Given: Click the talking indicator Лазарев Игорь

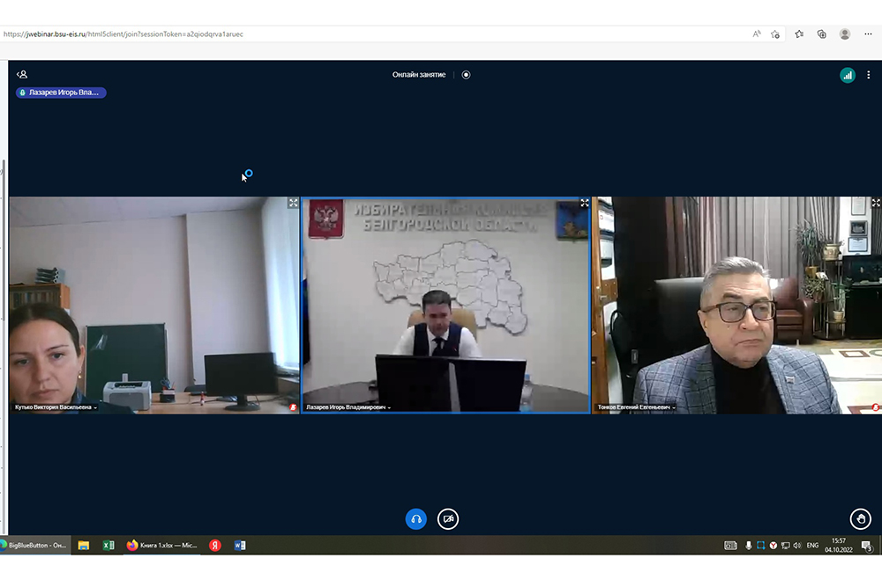Looking at the screenshot, I should click(x=61, y=93).
